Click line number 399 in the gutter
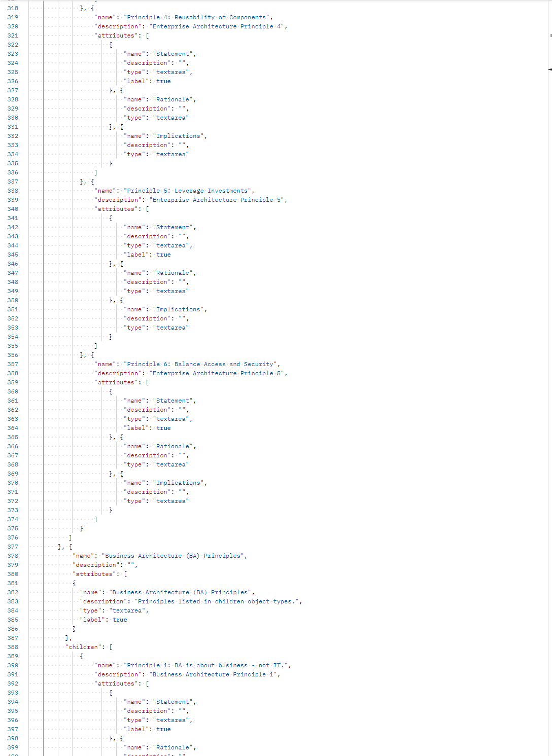Image resolution: width=552 pixels, height=756 pixels. [x=13, y=747]
